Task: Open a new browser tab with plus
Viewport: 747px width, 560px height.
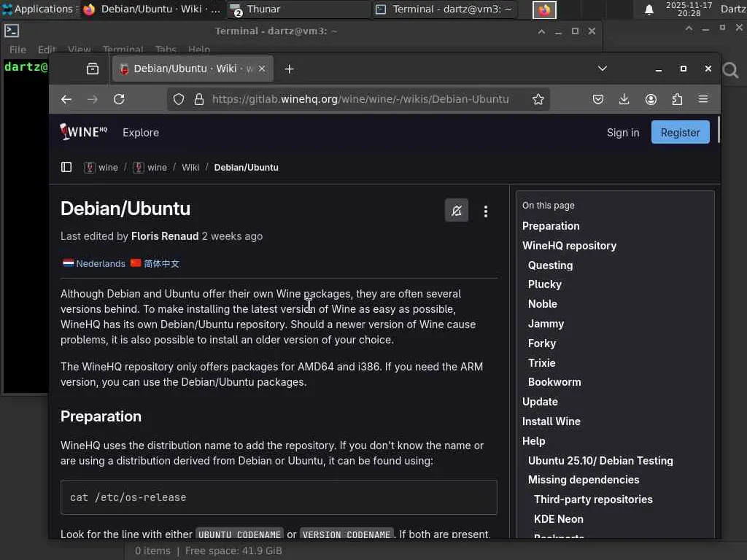Action: (x=289, y=69)
